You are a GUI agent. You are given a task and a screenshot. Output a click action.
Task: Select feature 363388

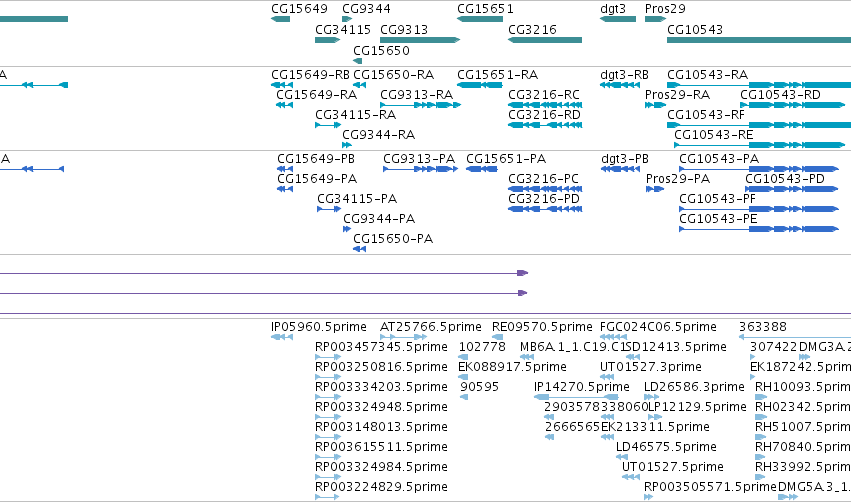(795, 337)
